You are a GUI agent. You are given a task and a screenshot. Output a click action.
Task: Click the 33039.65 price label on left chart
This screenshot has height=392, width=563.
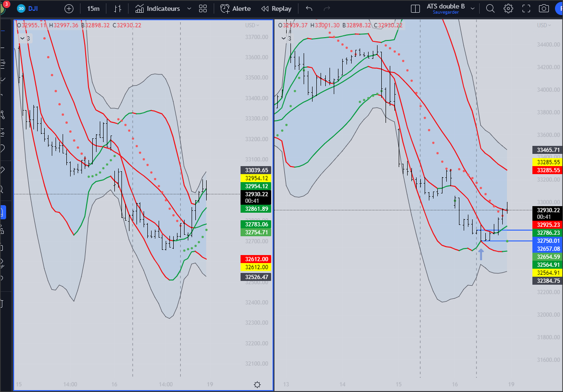click(256, 170)
